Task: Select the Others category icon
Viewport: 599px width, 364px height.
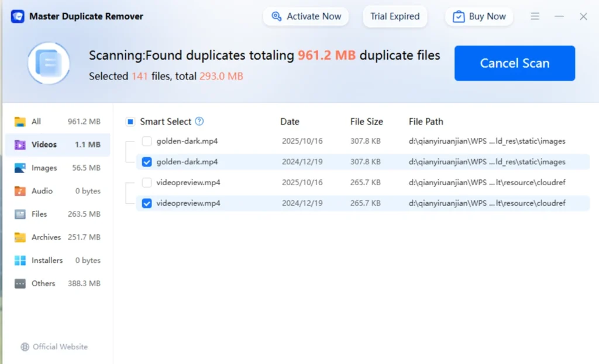Action: (x=20, y=283)
